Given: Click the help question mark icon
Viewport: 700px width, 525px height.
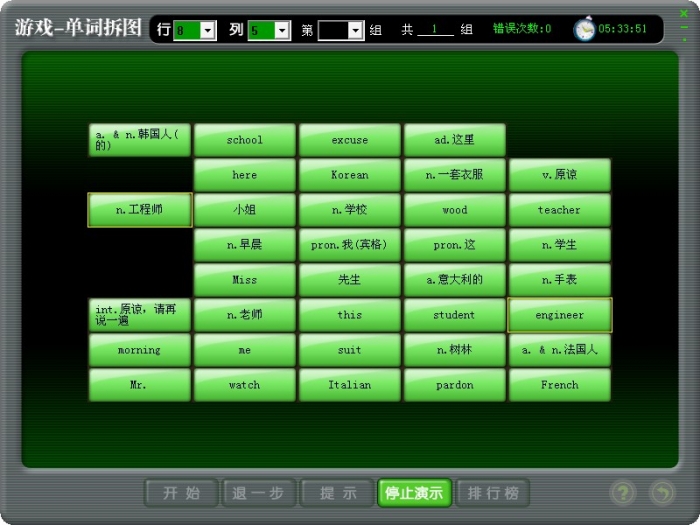Looking at the screenshot, I should (x=623, y=493).
